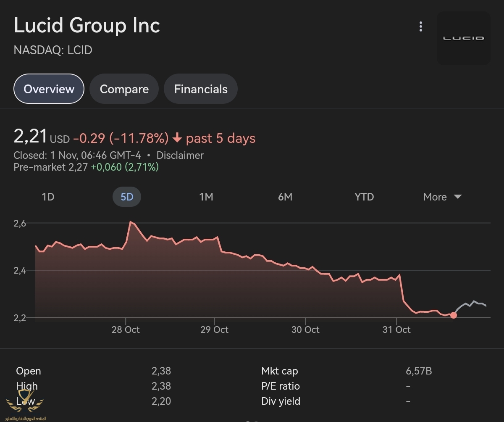The height and width of the screenshot is (422, 504).
Task: Click the Lucid Group Inc title
Action: point(87,25)
